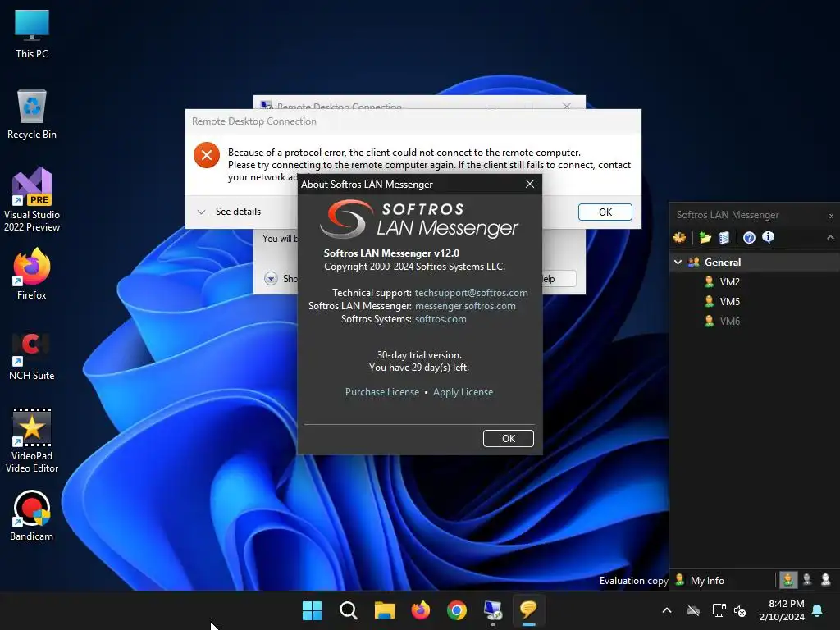Open the Help question mark icon
The width and height of the screenshot is (840, 630).
[749, 237]
